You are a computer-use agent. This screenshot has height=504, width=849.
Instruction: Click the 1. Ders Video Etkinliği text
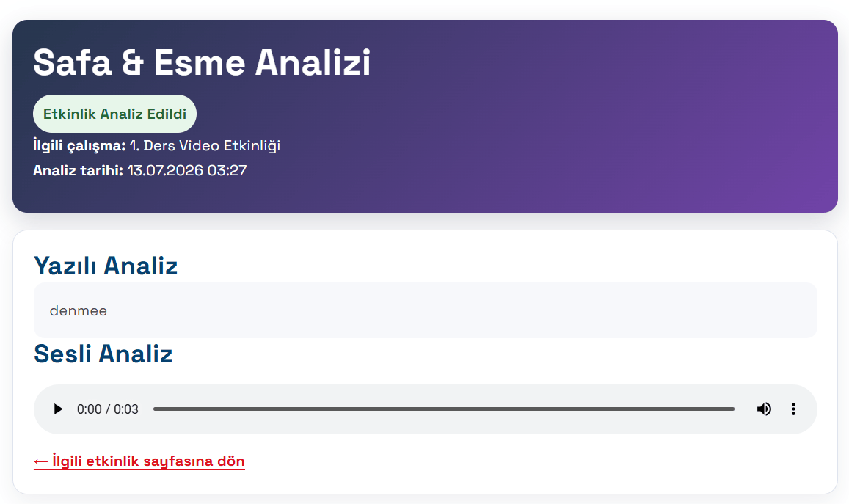pyautogui.click(x=205, y=145)
